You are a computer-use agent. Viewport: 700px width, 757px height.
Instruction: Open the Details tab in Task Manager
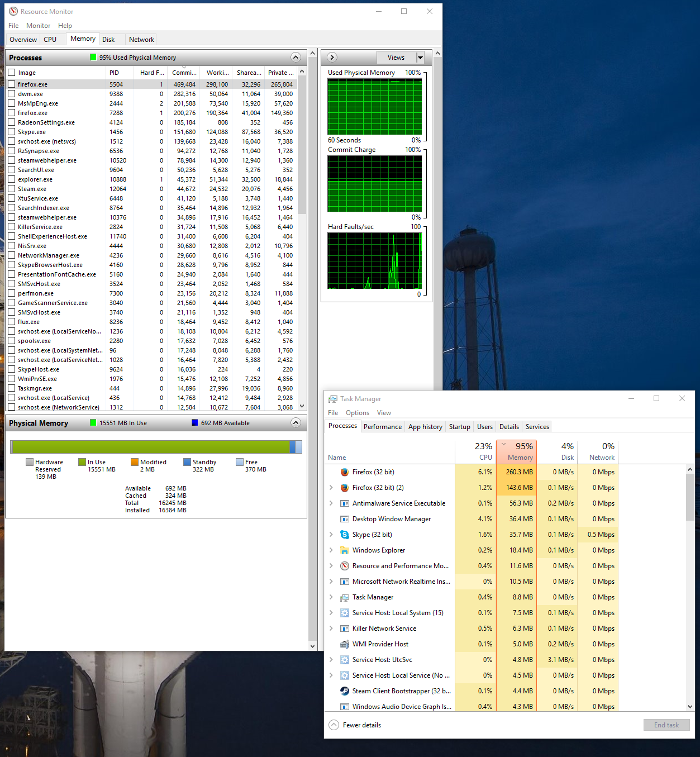pos(509,427)
